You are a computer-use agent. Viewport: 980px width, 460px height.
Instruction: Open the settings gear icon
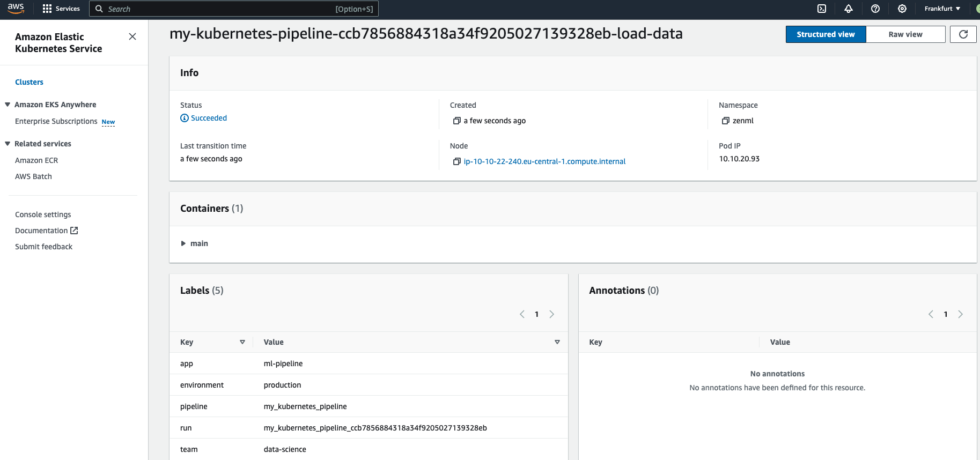[x=902, y=9]
